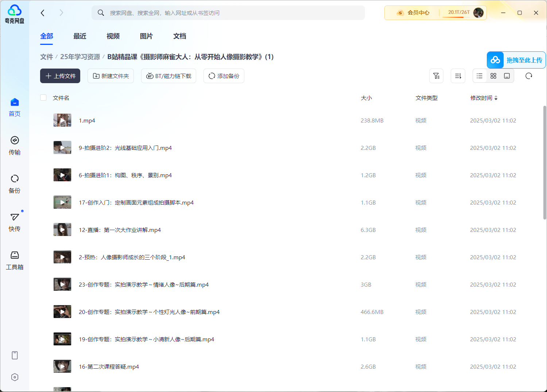Open 传输 in the sidebar
547x392 pixels.
tap(15, 145)
